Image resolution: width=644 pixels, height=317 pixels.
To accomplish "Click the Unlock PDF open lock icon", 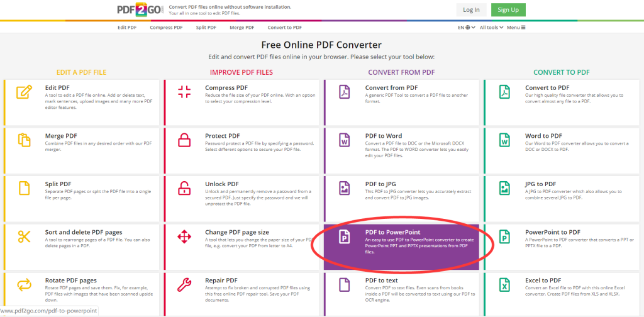I will click(x=184, y=188).
